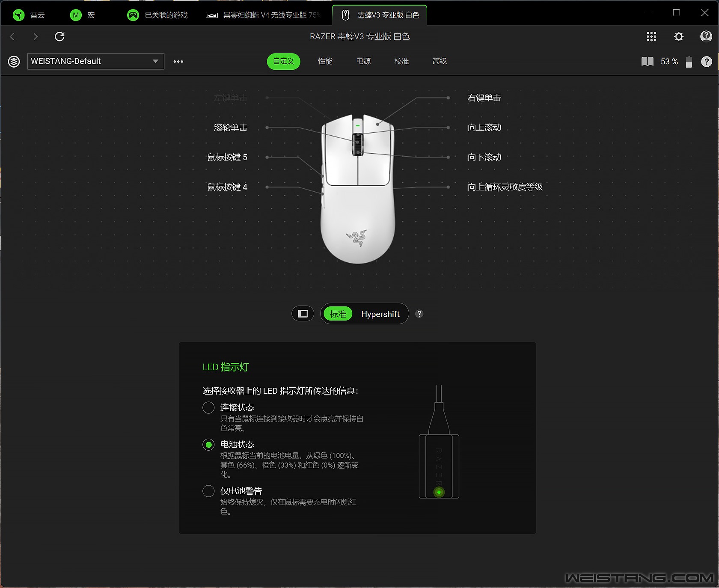The height and width of the screenshot is (588, 719).
Task: Open Synapse settings gear
Action: coord(679,36)
